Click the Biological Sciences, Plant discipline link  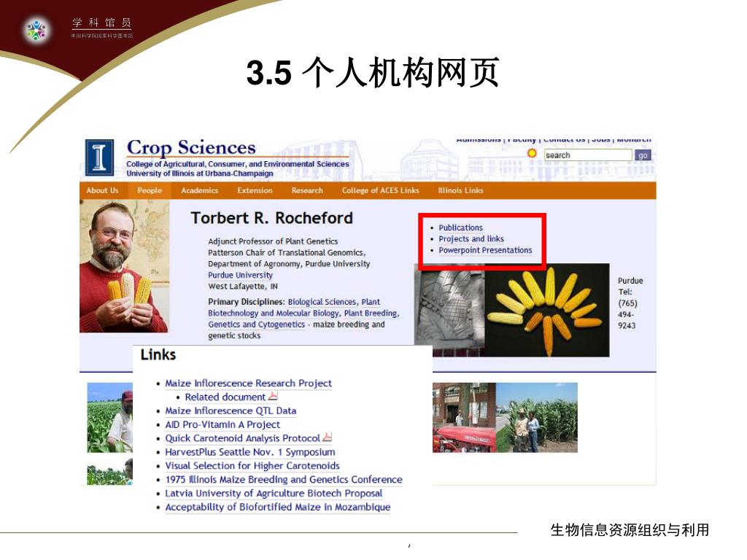click(334, 302)
